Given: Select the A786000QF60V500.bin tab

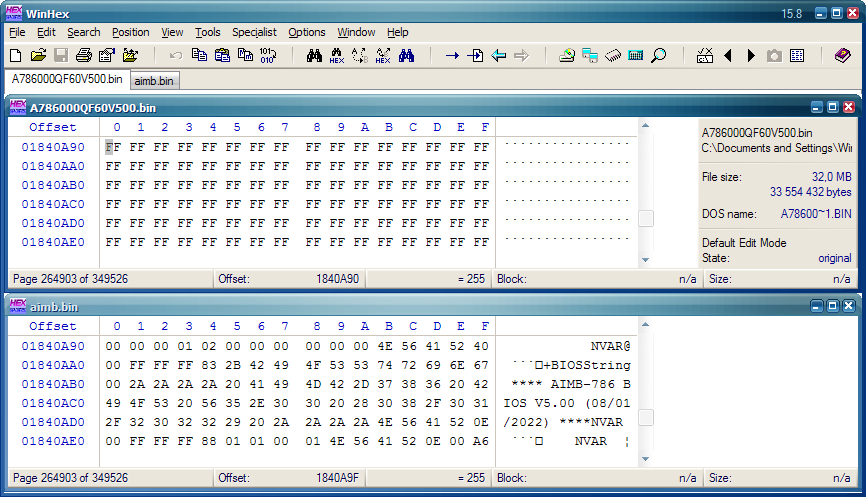Looking at the screenshot, I should point(67,79).
